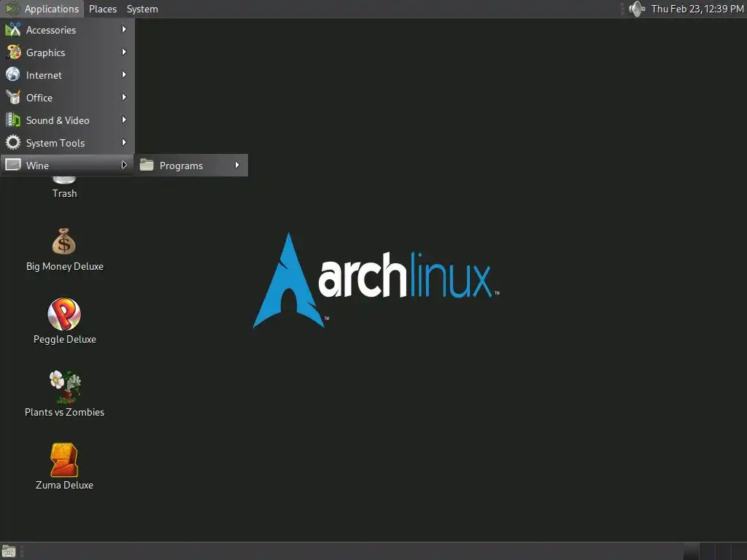Select the Wine menu label
This screenshot has width=747, height=560.
37,166
